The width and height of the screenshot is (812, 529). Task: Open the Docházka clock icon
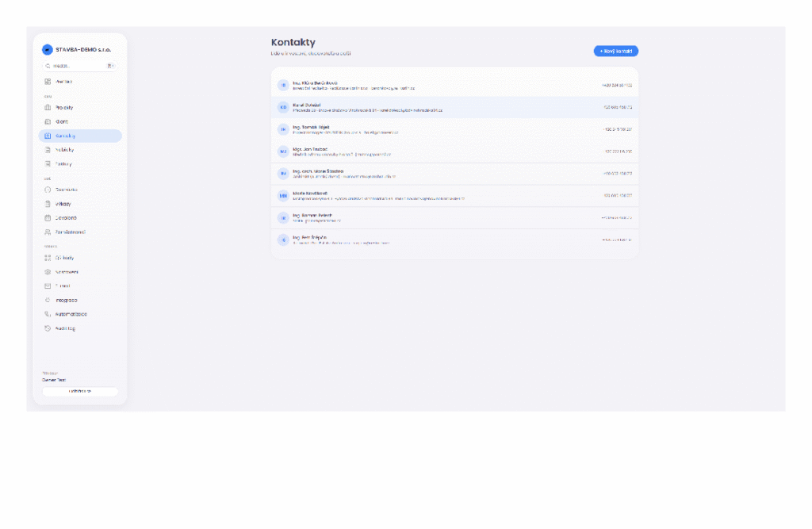48,190
